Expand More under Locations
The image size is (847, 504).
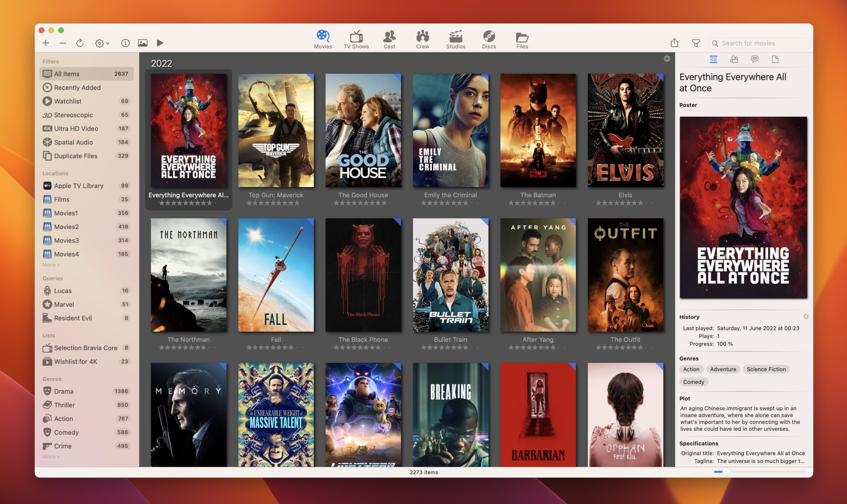click(51, 265)
